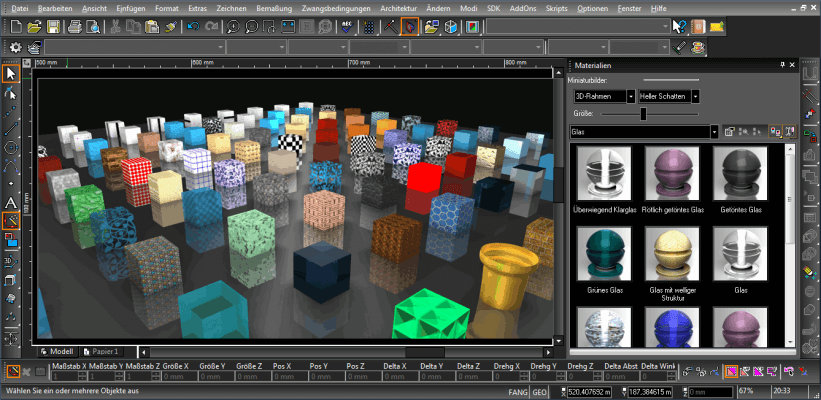821x400 pixels.
Task: Click the yellow envelope mail icon
Action: coord(717,26)
